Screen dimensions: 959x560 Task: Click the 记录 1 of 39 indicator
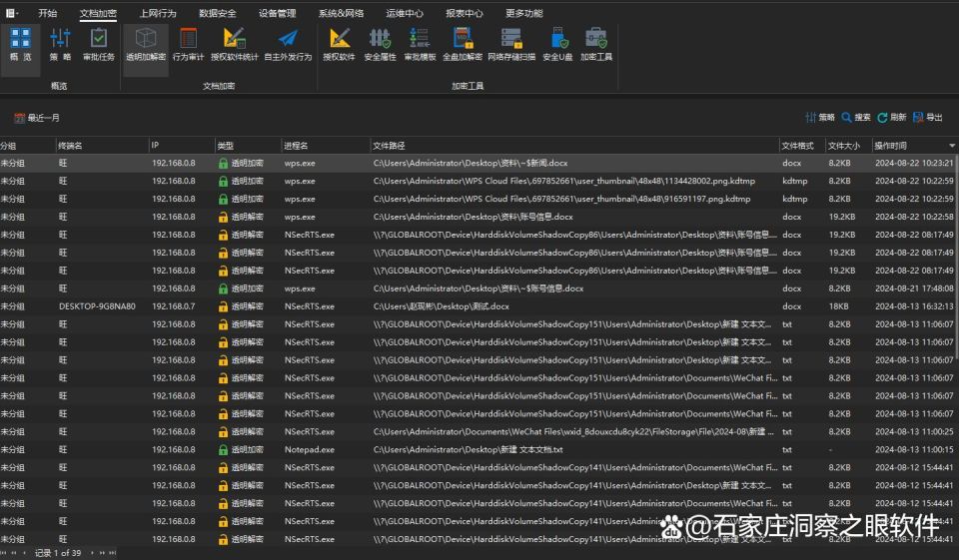pyautogui.click(x=58, y=553)
